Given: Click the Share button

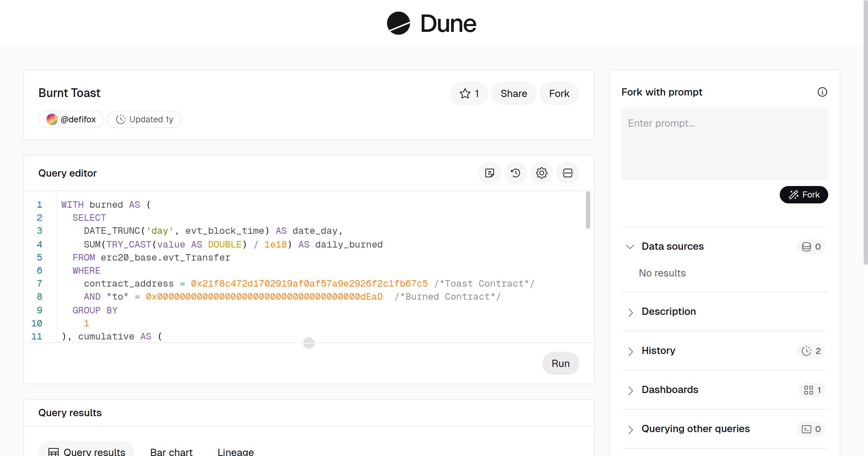Looking at the screenshot, I should (x=514, y=94).
